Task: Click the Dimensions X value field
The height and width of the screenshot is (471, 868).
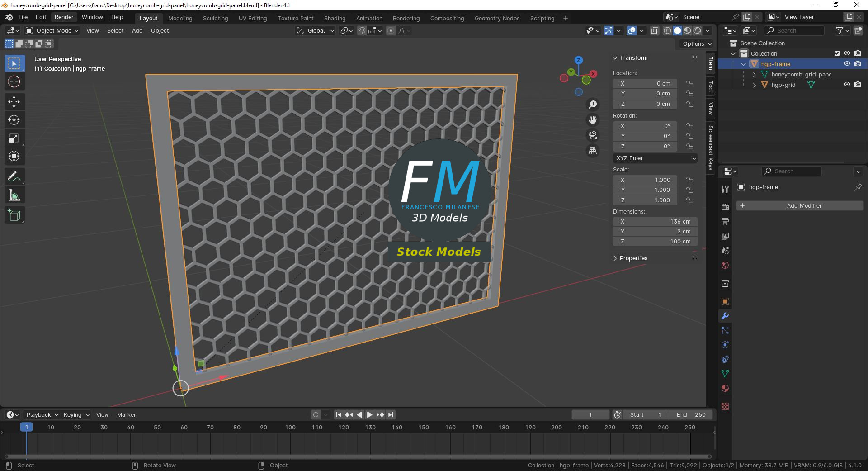Action: pos(655,222)
